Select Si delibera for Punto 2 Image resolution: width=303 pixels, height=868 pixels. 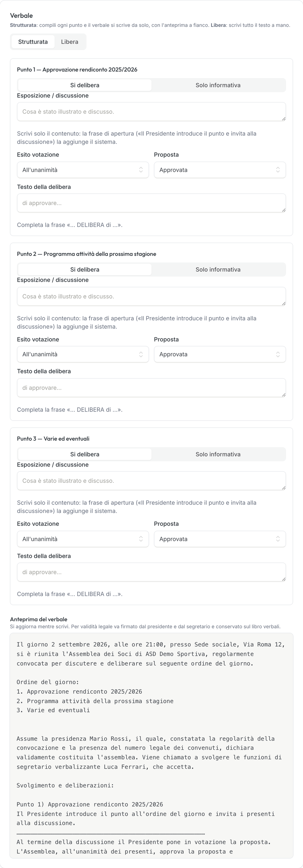click(85, 270)
